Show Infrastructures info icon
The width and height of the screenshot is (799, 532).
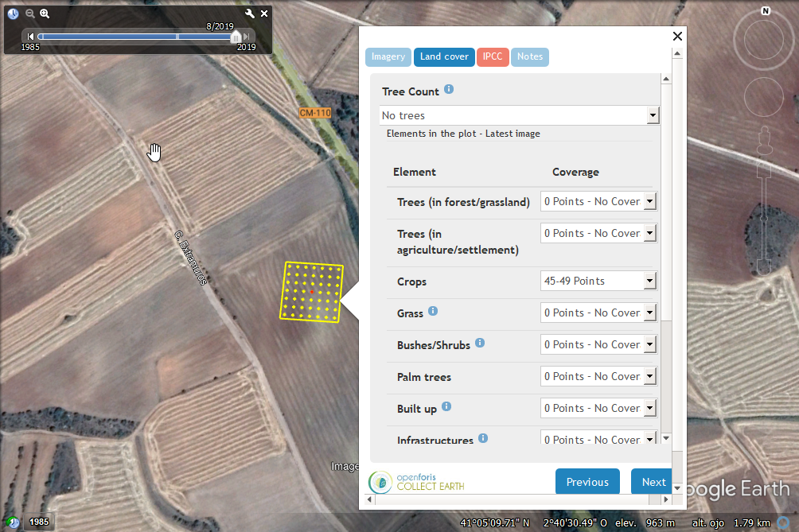click(x=483, y=438)
